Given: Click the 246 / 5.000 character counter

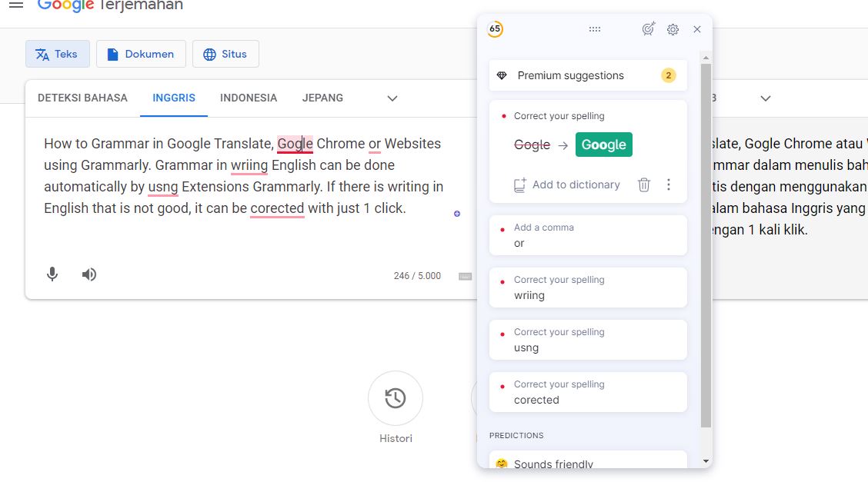Looking at the screenshot, I should pyautogui.click(x=417, y=276).
